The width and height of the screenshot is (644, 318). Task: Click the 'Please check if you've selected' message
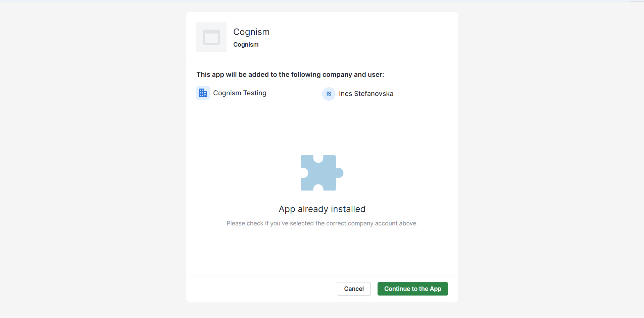point(322,223)
